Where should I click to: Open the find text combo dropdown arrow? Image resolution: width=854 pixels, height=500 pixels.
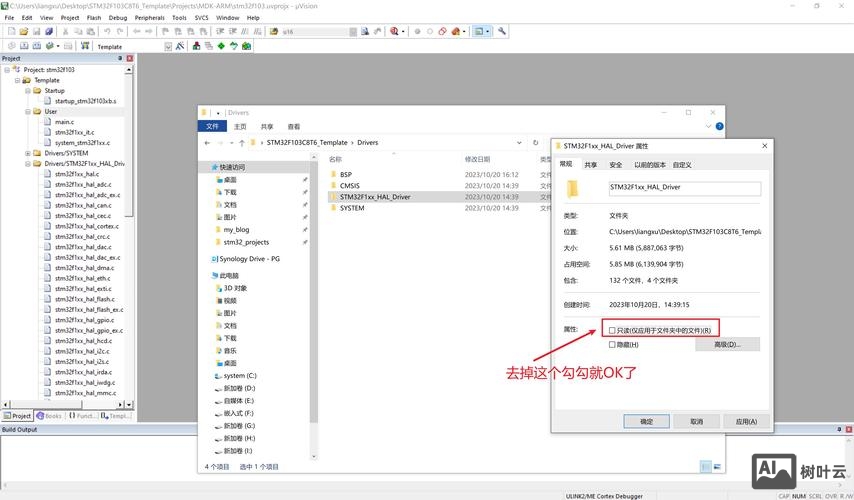(353, 32)
